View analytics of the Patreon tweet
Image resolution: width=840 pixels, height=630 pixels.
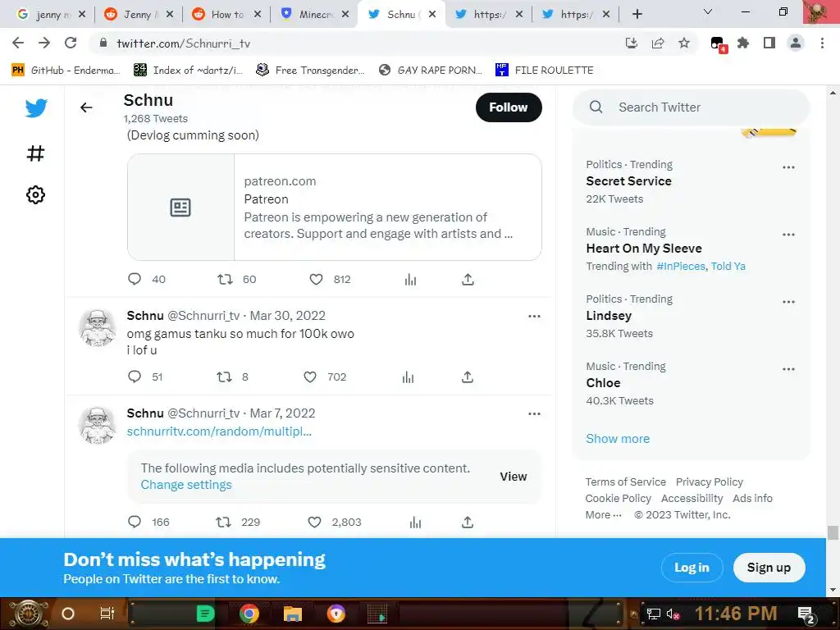410,279
